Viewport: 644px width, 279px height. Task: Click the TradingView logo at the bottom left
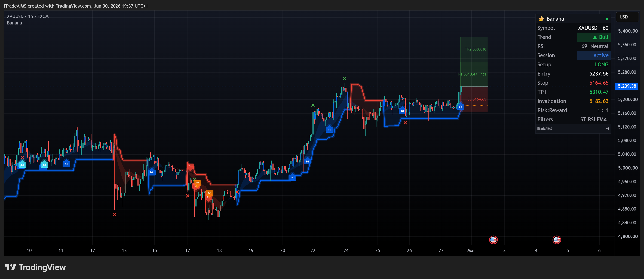(x=35, y=267)
